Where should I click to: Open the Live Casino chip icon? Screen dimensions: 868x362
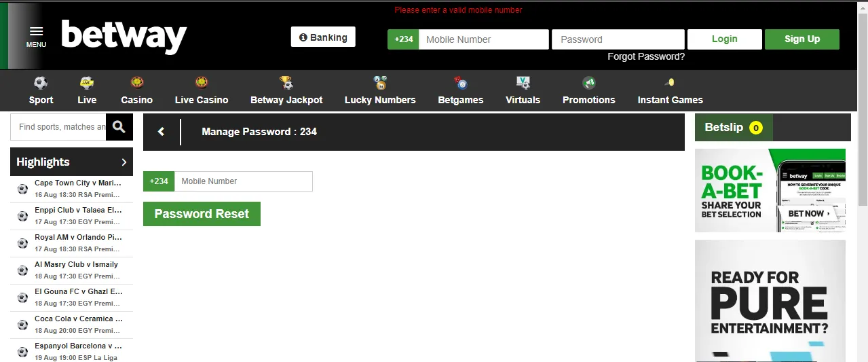point(202,83)
